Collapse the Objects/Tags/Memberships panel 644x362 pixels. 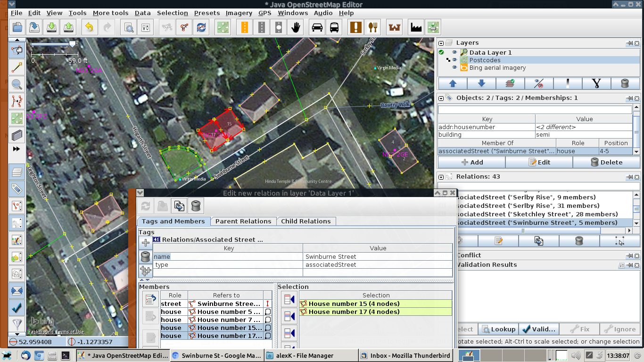pos(441,98)
